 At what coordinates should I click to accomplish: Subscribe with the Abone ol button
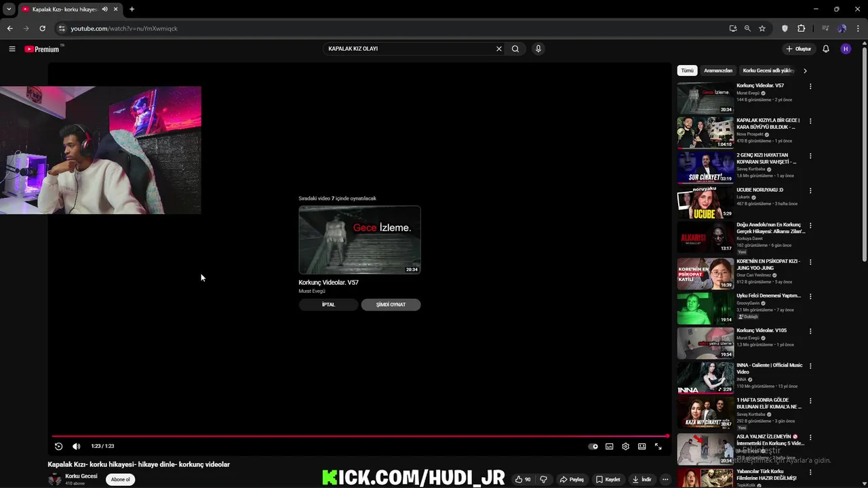coord(120,479)
